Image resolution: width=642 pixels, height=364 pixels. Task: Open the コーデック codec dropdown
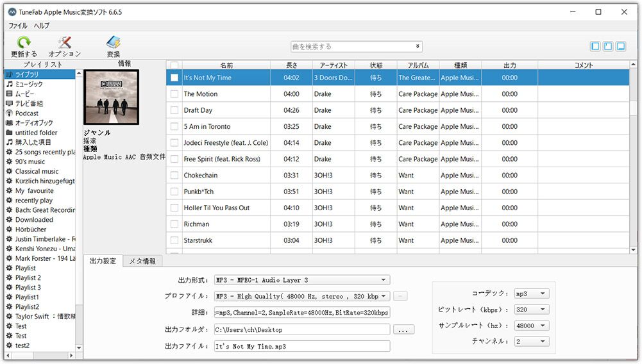click(532, 294)
